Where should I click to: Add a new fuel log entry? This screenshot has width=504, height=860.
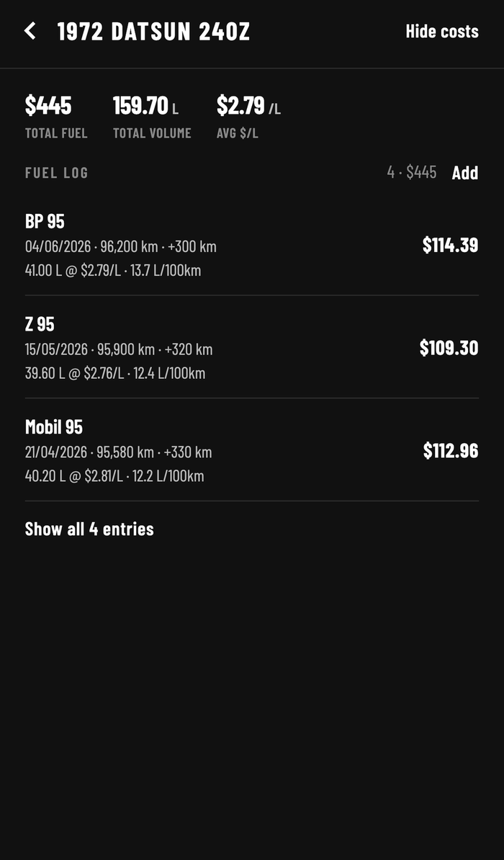pyautogui.click(x=465, y=173)
